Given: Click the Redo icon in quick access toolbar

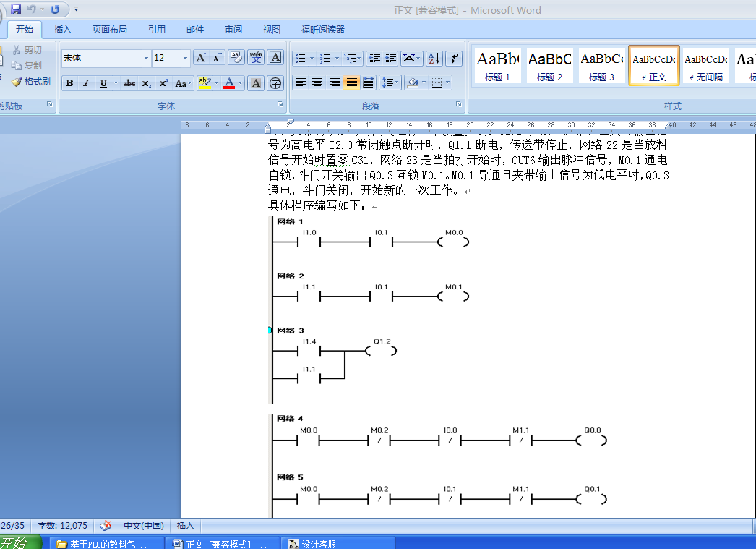Looking at the screenshot, I should (55, 9).
